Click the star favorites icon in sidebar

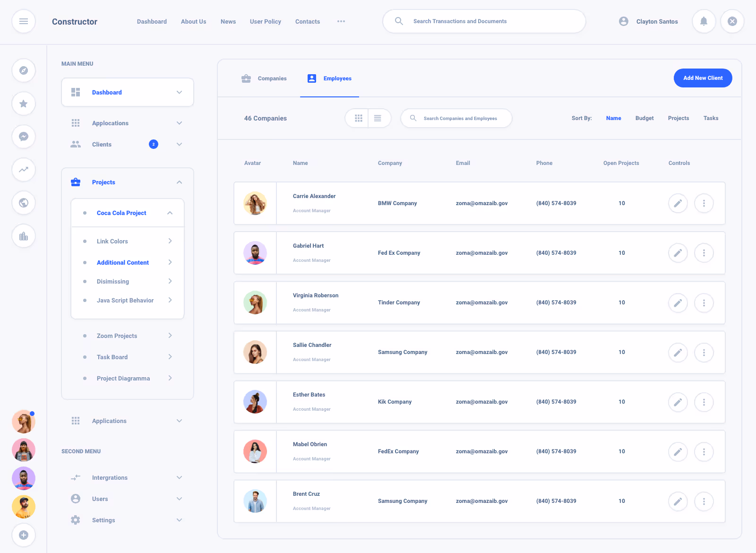tap(24, 104)
